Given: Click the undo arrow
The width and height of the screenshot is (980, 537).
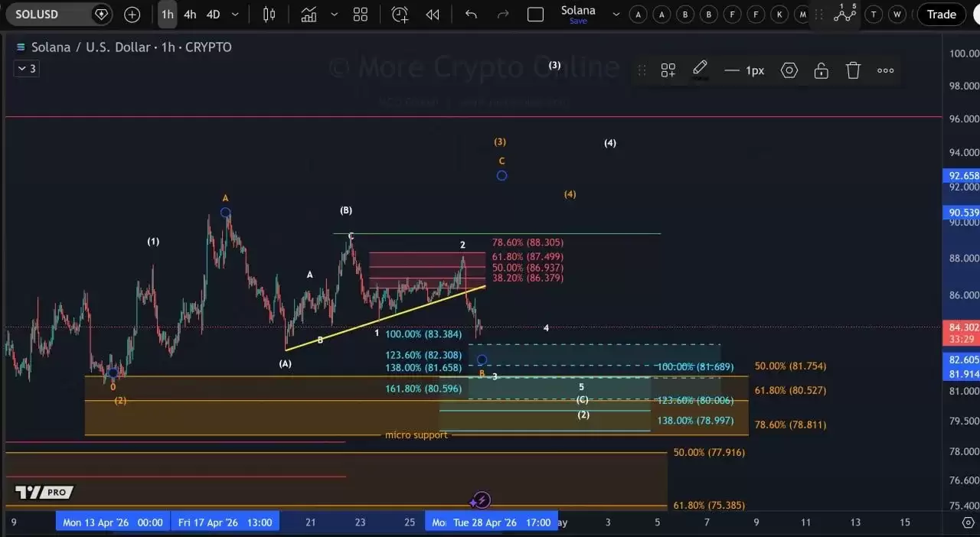Looking at the screenshot, I should click(471, 15).
